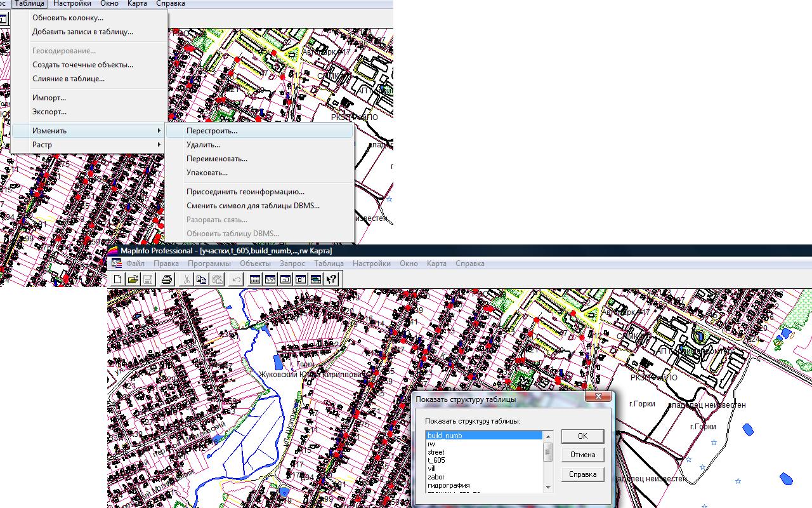Image resolution: width=812 pixels, height=508 pixels.
Task: Click the New Layout window icon
Action: point(301,279)
